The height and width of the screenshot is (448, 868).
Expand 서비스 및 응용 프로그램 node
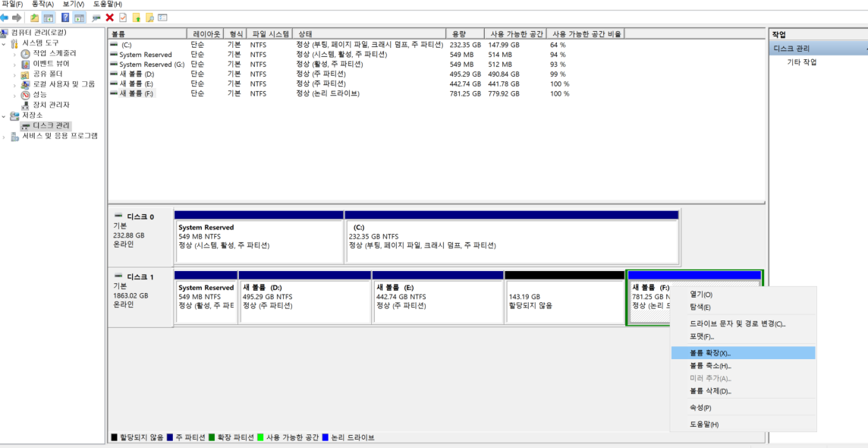4,137
